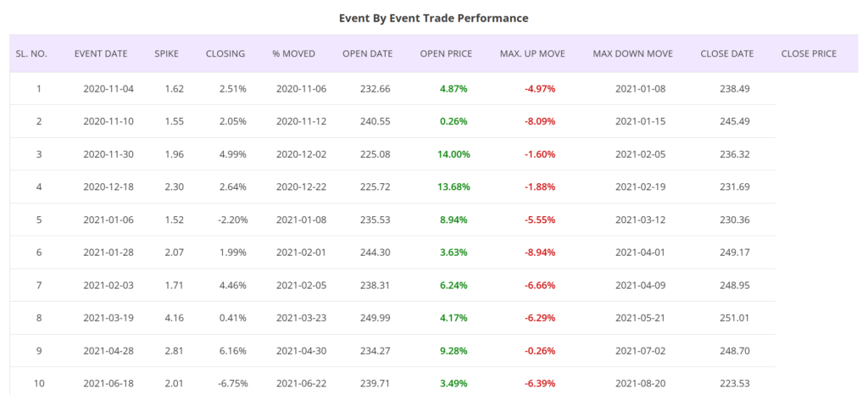
Task: Click the Event By Event Trade Performance title
Action: (x=433, y=18)
